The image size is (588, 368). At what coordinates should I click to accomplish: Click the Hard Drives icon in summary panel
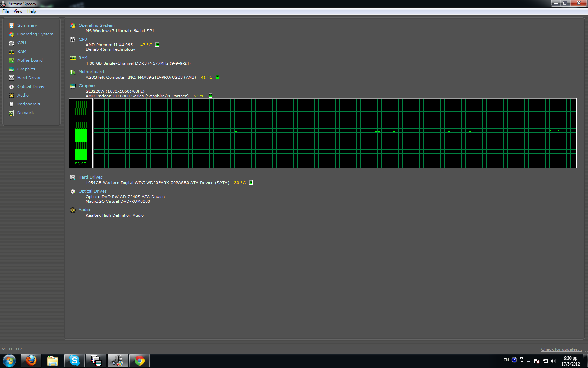coord(73,177)
